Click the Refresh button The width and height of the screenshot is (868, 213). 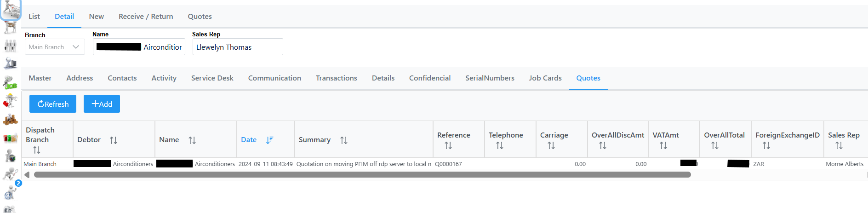click(53, 104)
